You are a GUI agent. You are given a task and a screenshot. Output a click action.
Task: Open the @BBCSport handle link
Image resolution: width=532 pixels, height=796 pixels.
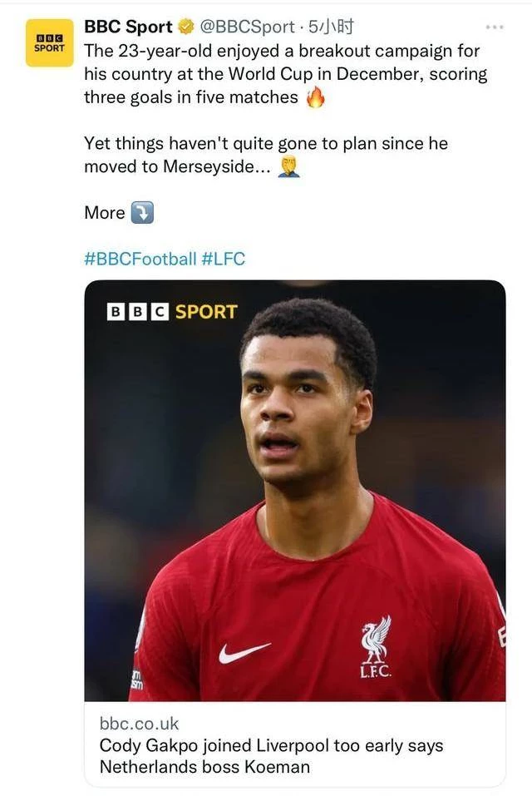pyautogui.click(x=248, y=27)
